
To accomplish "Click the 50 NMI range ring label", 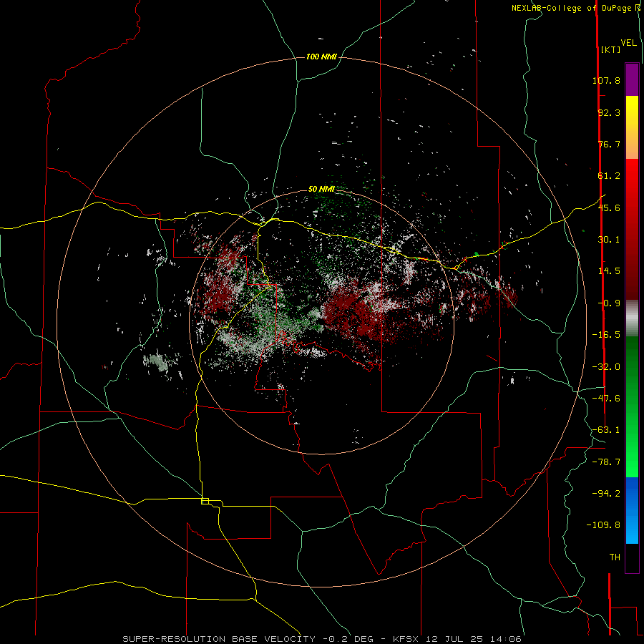I will [x=321, y=189].
